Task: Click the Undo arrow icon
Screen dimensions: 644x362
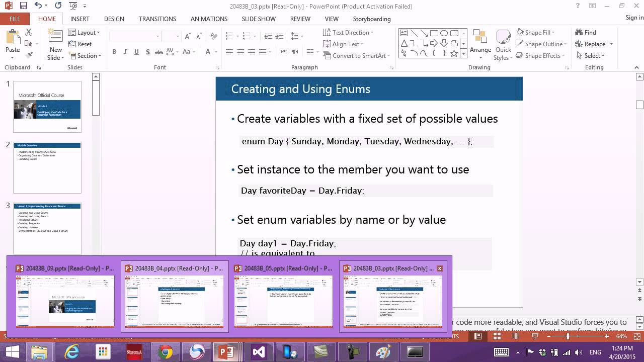Action: point(39,6)
